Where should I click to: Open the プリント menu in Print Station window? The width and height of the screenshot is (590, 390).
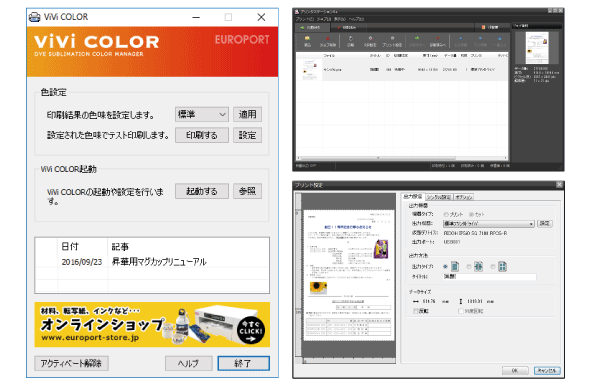coord(305,19)
